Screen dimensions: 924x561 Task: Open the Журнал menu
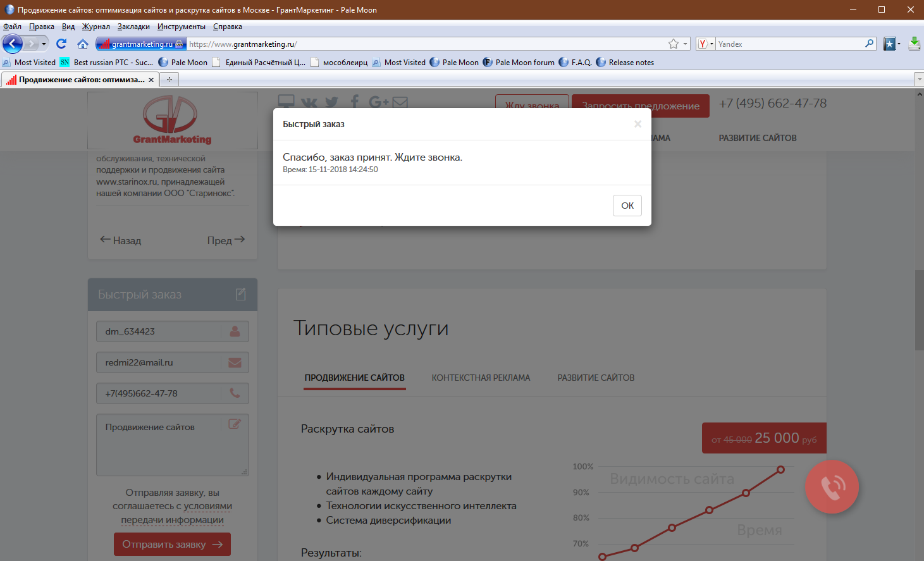pyautogui.click(x=96, y=27)
